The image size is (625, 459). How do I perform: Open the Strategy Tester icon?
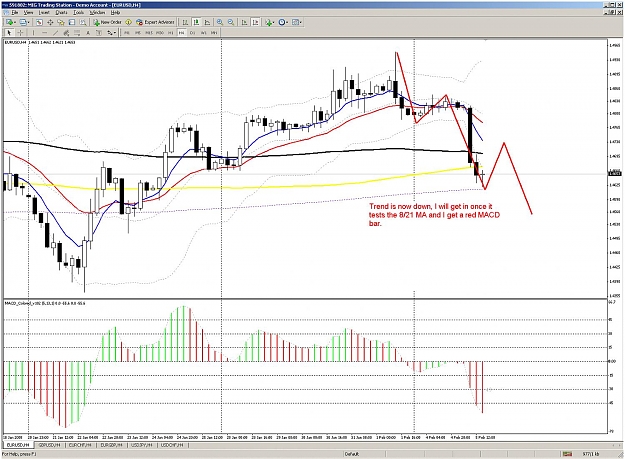[x=83, y=22]
